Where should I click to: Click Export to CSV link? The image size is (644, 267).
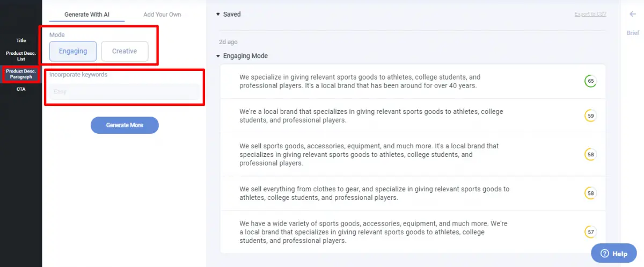[x=590, y=14]
